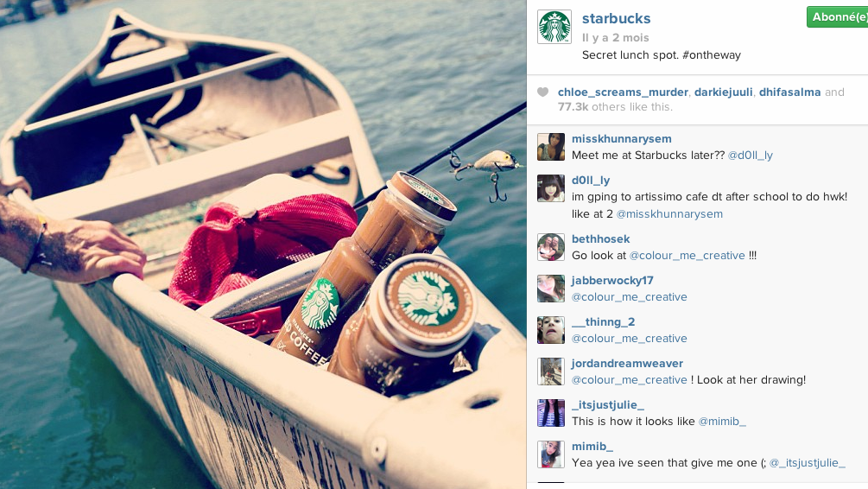Image resolution: width=868 pixels, height=489 pixels.
Task: Click jabberwocky17's profile avatar
Action: pos(551,289)
